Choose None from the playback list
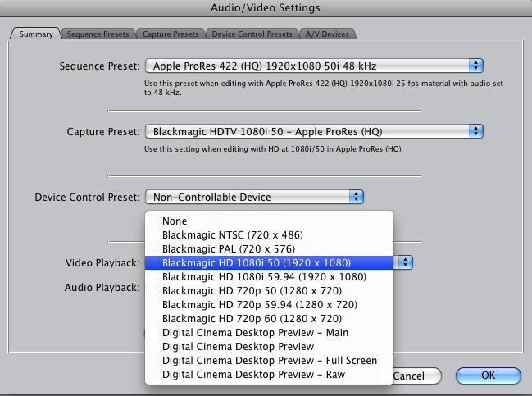The width and height of the screenshot is (532, 396). coord(175,221)
